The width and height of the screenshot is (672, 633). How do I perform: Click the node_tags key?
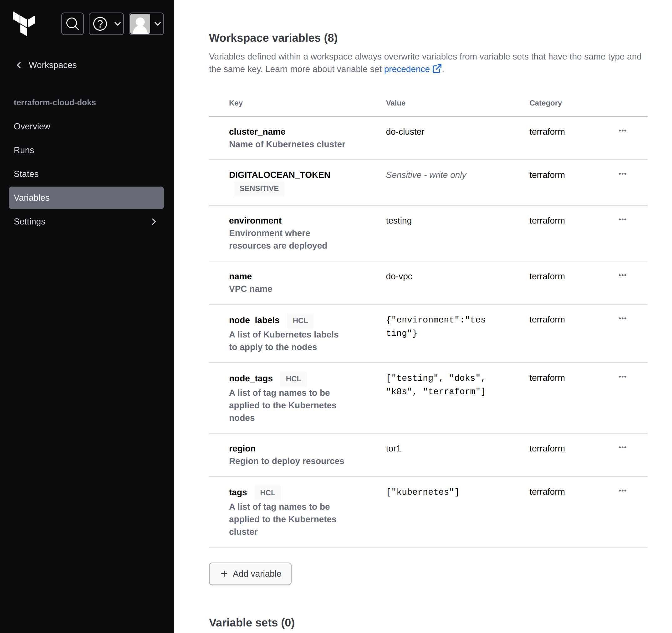[251, 378]
